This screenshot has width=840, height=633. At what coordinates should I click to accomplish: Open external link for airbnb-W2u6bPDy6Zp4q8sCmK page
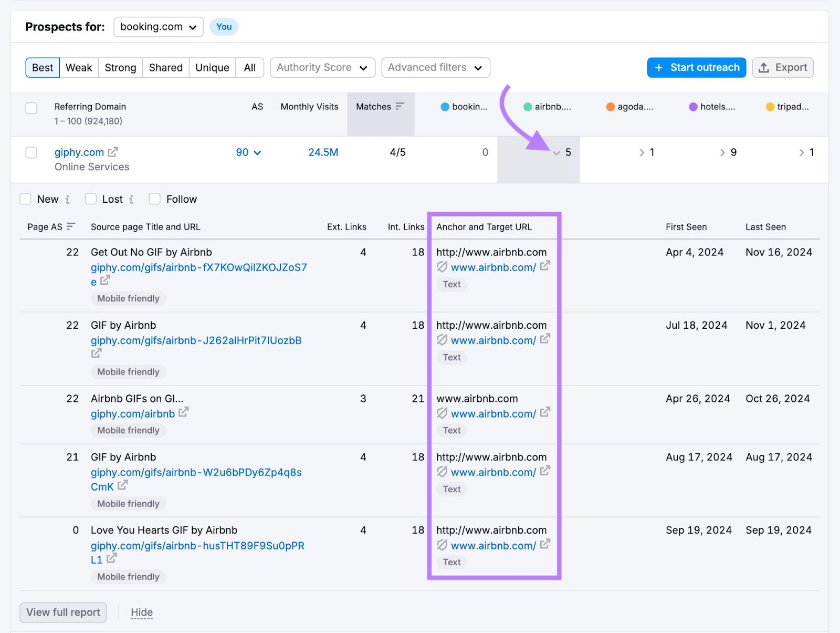(122, 485)
